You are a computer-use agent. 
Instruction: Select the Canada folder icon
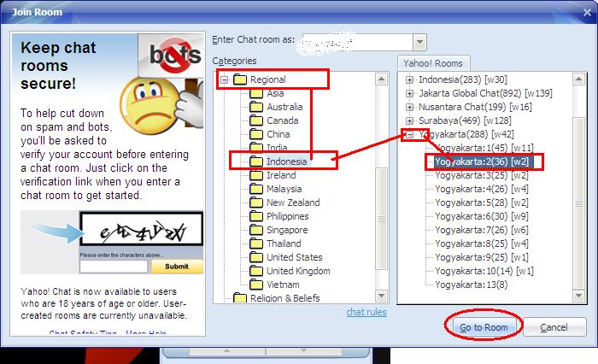tap(256, 121)
